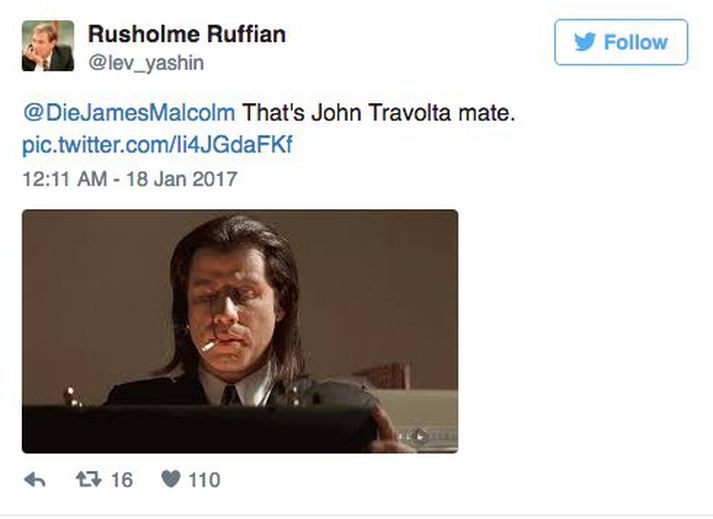Image resolution: width=713 pixels, height=519 pixels.
Task: Click the @lev_yashin handle
Action: (x=146, y=63)
